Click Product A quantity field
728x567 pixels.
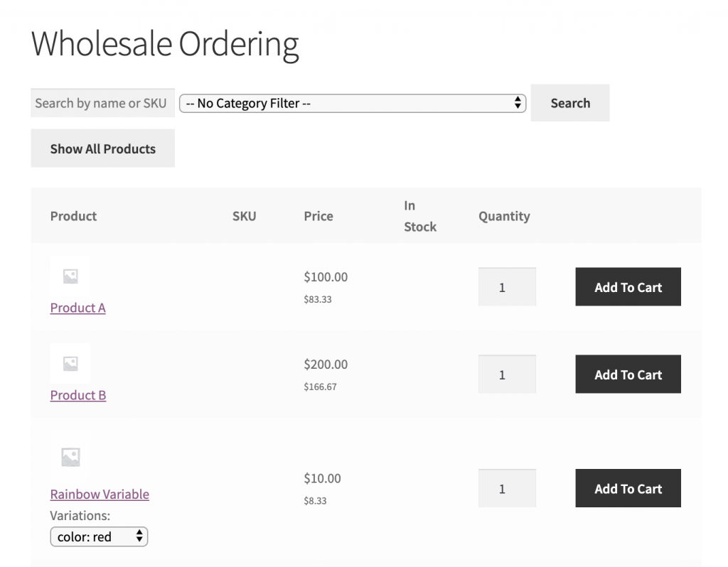[x=506, y=287]
